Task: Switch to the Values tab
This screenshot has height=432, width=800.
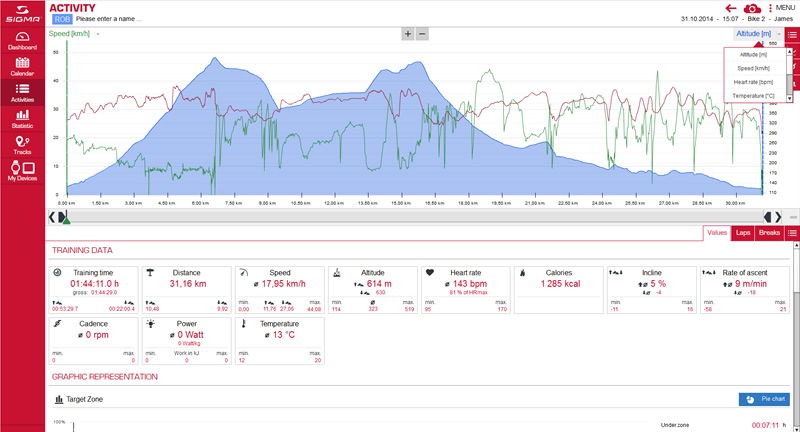Action: (717, 233)
